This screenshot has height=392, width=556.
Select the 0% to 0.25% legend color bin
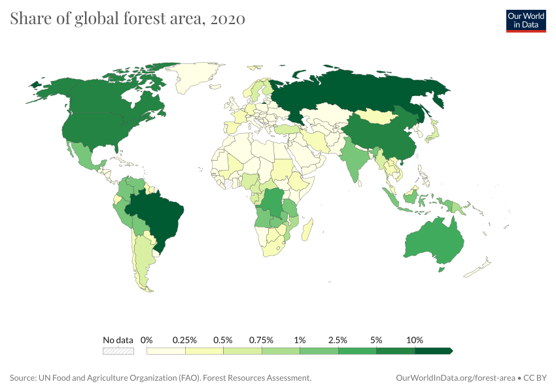(x=166, y=351)
